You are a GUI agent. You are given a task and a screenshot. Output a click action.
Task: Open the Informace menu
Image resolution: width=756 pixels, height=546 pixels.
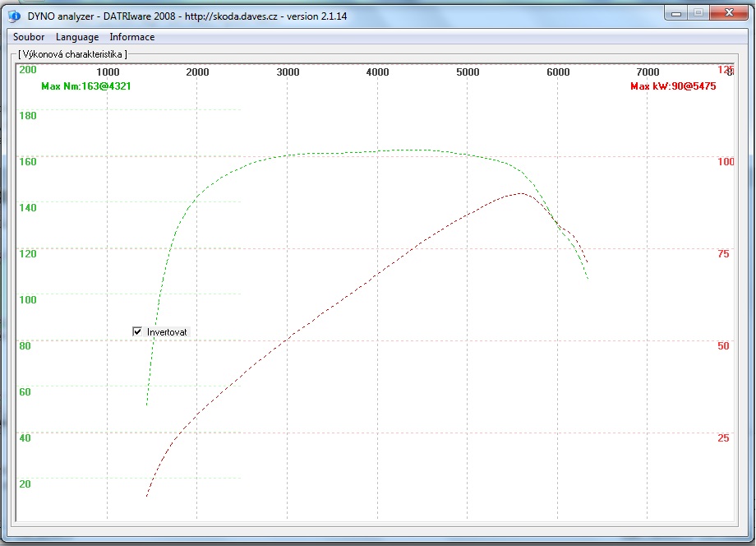tap(132, 37)
